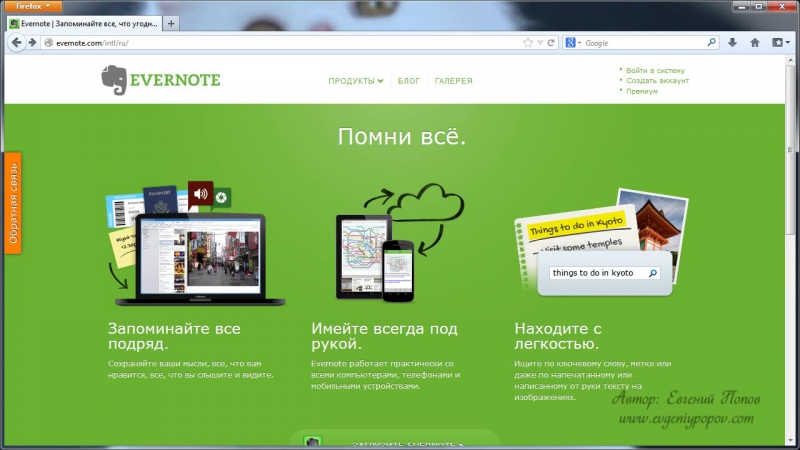Click the Evernote elephant logo

click(x=114, y=80)
